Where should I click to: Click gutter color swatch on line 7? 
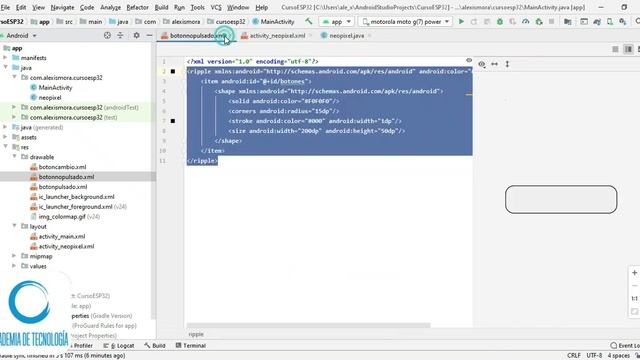tap(173, 121)
